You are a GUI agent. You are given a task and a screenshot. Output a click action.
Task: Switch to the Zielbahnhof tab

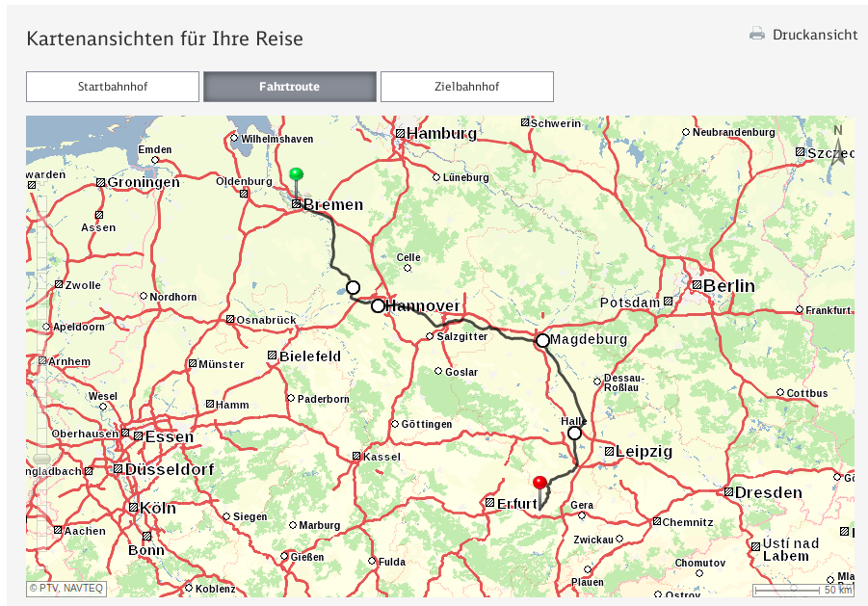coord(466,87)
